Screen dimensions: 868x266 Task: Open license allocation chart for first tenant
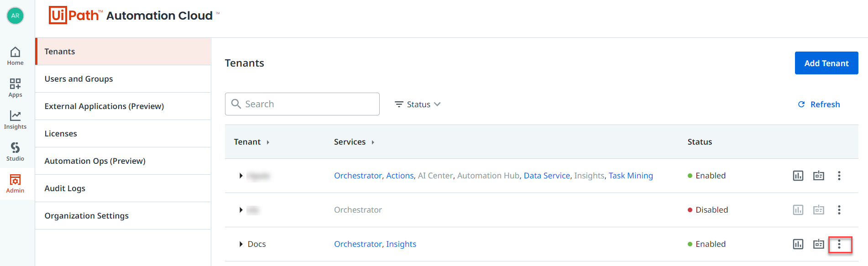click(798, 176)
